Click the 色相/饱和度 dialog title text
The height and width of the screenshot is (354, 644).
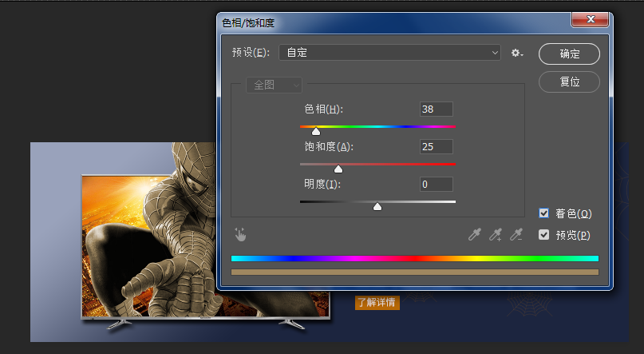248,23
